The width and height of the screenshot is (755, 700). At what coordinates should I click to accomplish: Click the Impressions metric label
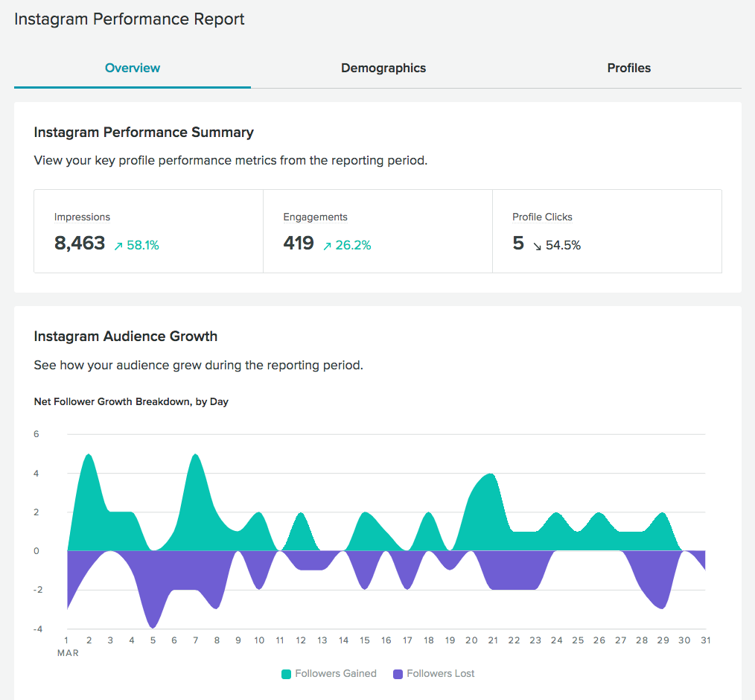pos(82,217)
